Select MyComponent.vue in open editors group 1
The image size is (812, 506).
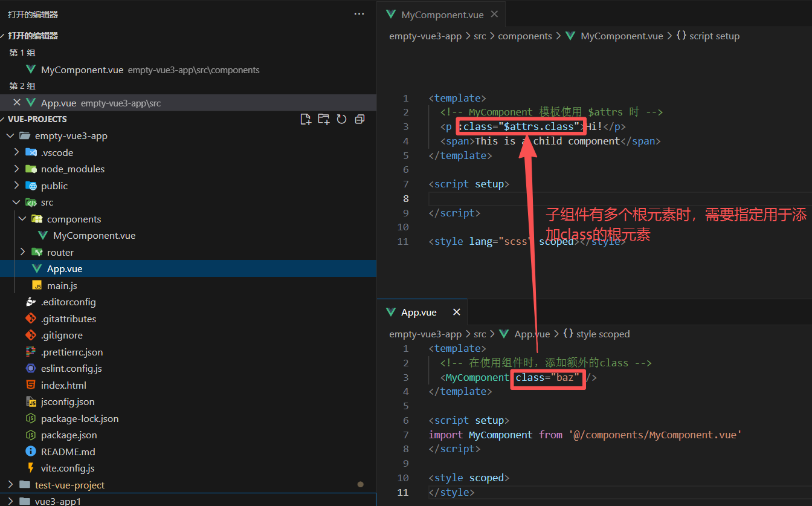(188, 70)
